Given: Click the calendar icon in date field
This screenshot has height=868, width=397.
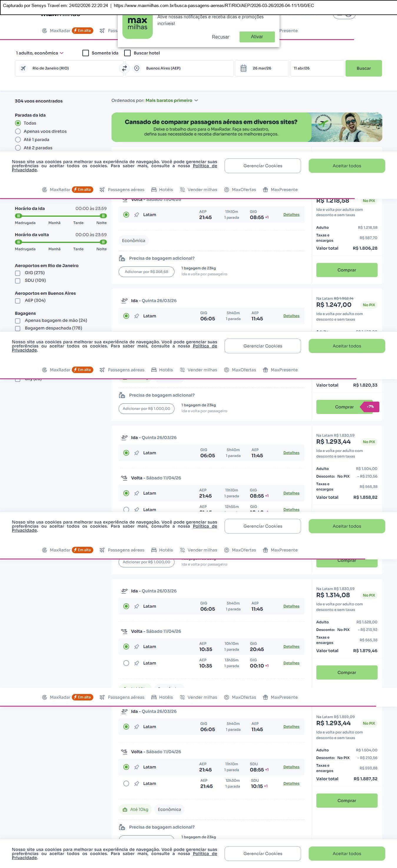Looking at the screenshot, I should (243, 68).
